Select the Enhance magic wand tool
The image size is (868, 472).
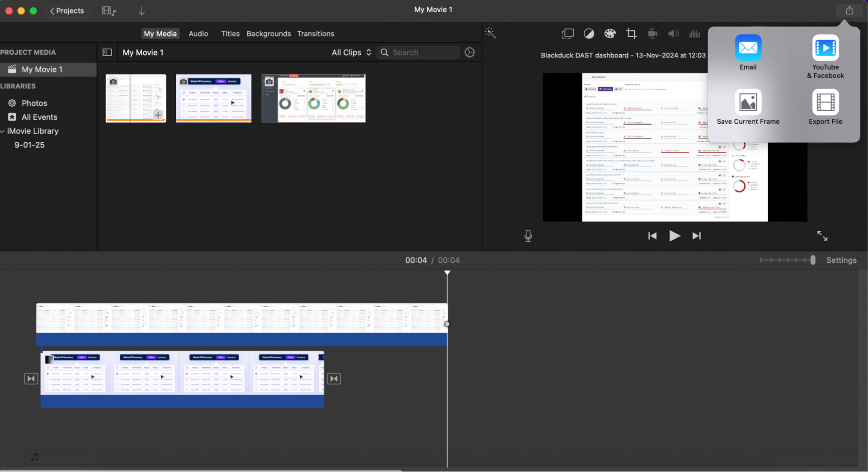pyautogui.click(x=490, y=33)
